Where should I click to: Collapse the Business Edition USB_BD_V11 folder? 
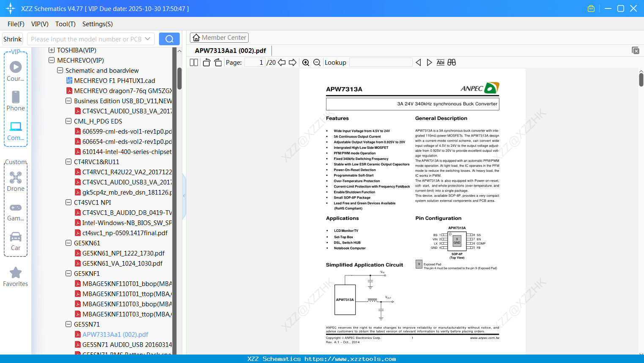(x=69, y=101)
